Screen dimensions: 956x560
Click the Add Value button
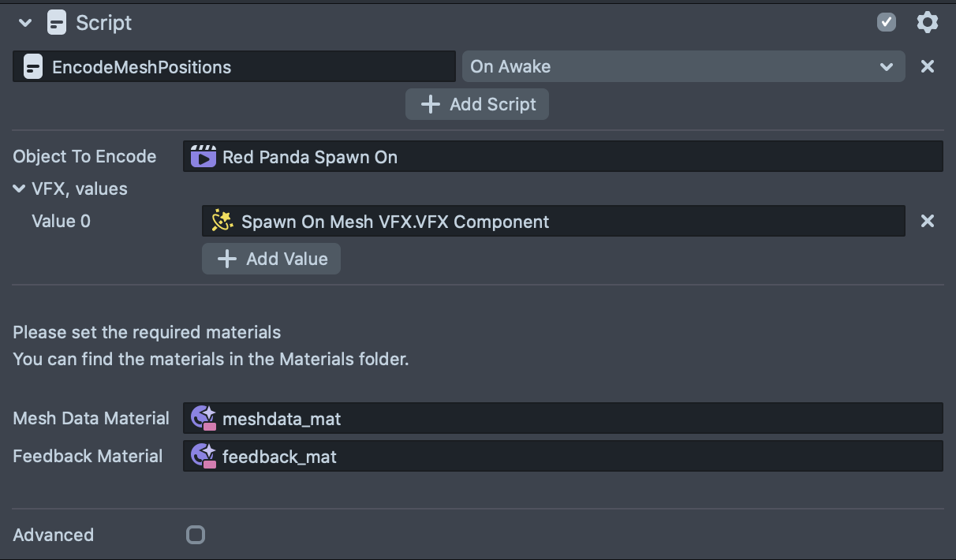pyautogui.click(x=271, y=259)
